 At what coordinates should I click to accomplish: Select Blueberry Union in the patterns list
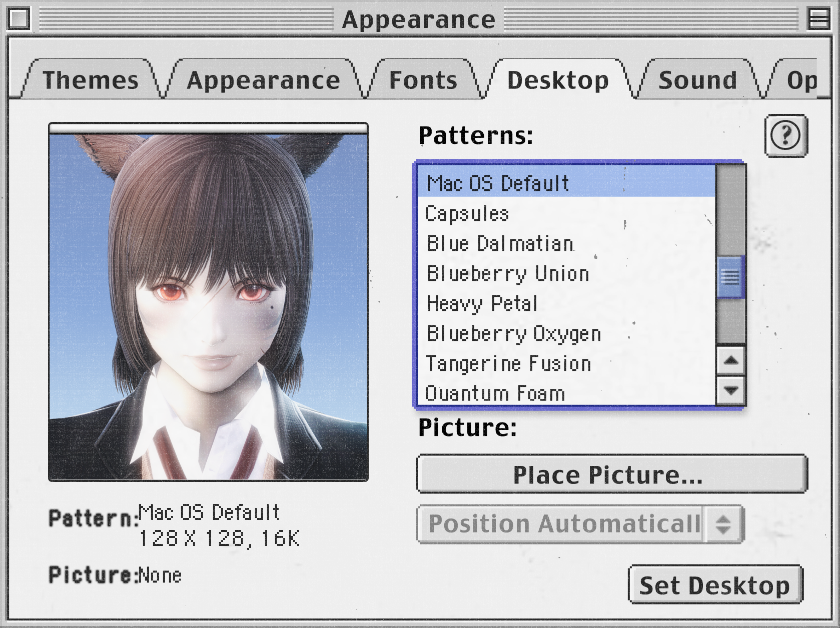[x=566, y=273]
